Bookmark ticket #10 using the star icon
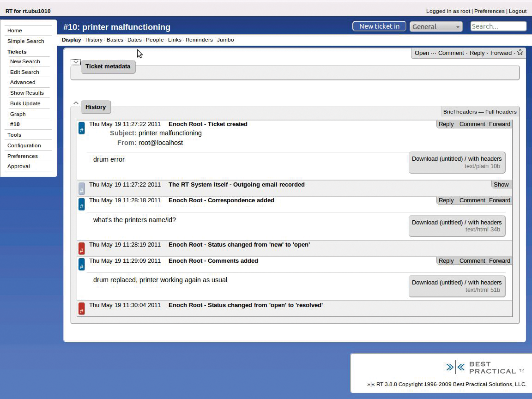 (x=520, y=52)
